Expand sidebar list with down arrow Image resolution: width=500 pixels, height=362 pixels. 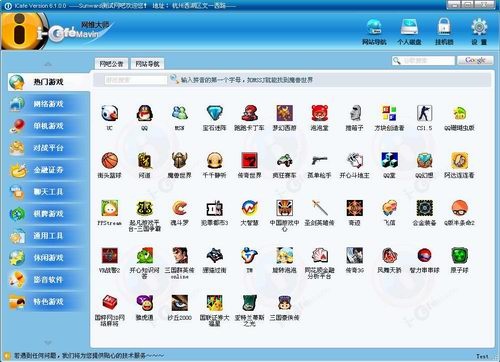point(48,342)
